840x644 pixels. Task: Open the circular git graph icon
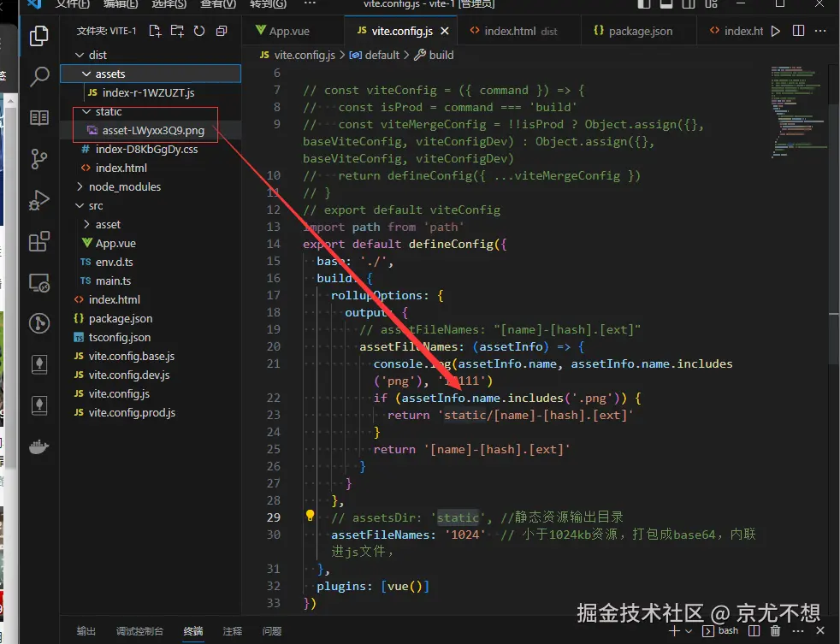click(x=39, y=323)
